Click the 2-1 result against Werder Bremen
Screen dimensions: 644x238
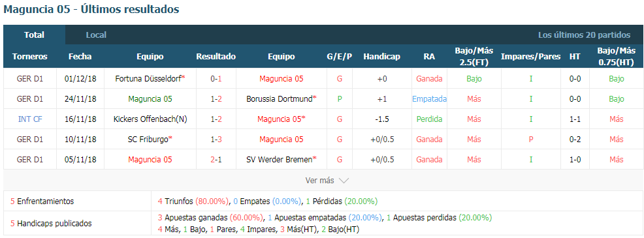[x=216, y=159]
